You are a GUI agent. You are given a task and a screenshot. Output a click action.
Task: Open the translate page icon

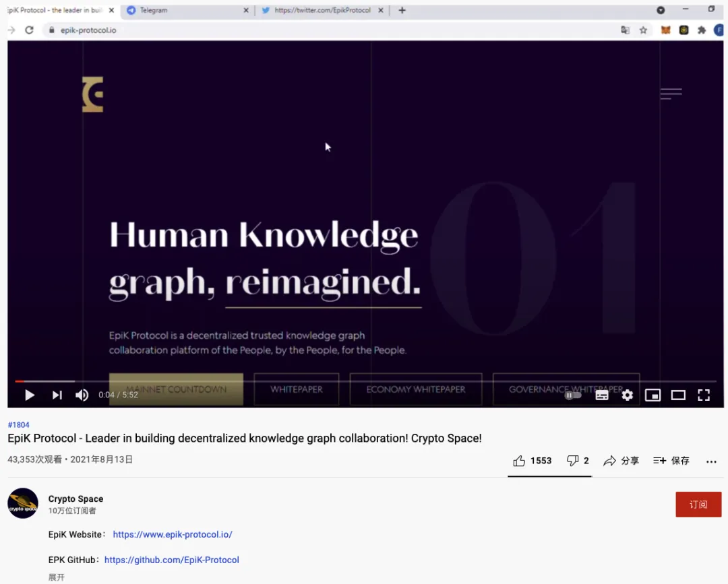(x=626, y=30)
